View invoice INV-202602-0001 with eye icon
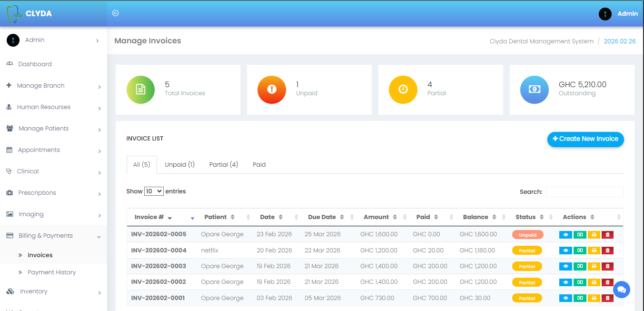The height and width of the screenshot is (311, 644). (x=565, y=298)
